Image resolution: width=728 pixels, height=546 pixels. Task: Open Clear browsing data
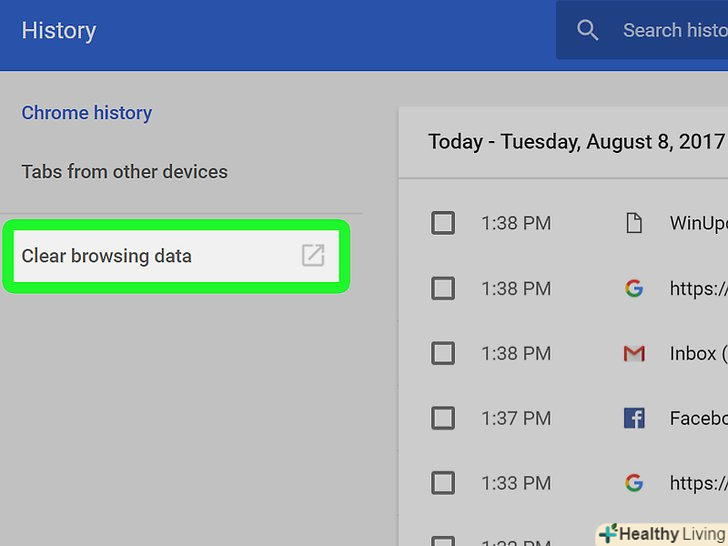click(x=107, y=256)
